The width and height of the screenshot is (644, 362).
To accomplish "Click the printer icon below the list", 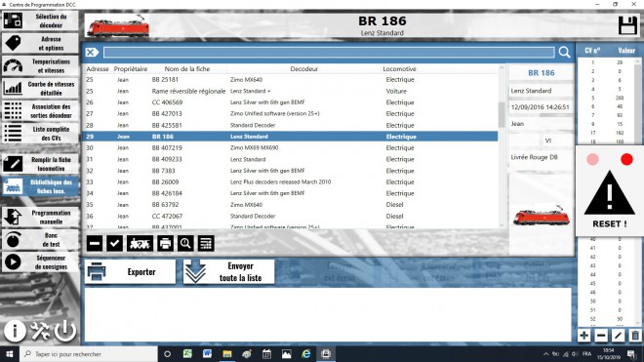I will pos(165,244).
